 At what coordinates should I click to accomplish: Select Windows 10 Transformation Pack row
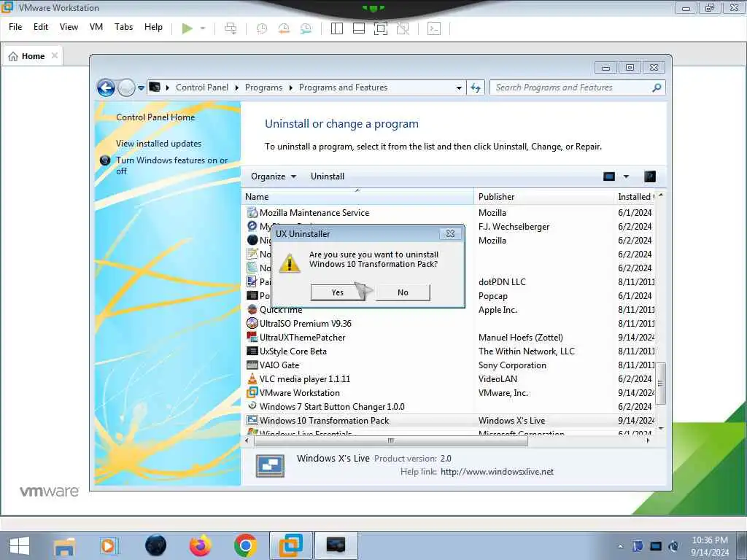point(449,421)
